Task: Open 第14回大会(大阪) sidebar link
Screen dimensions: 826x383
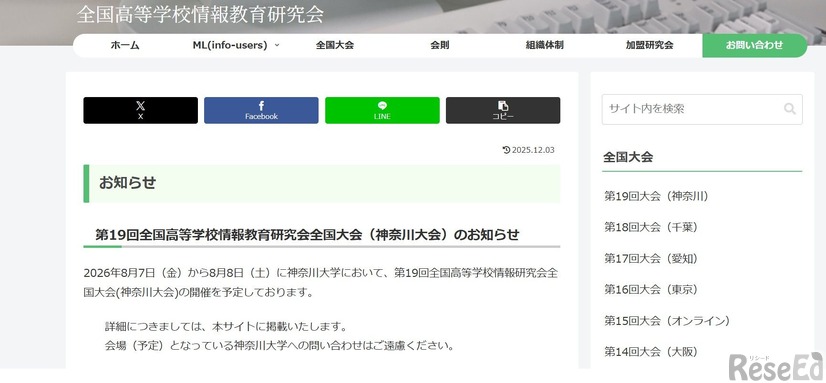Action: pos(651,351)
